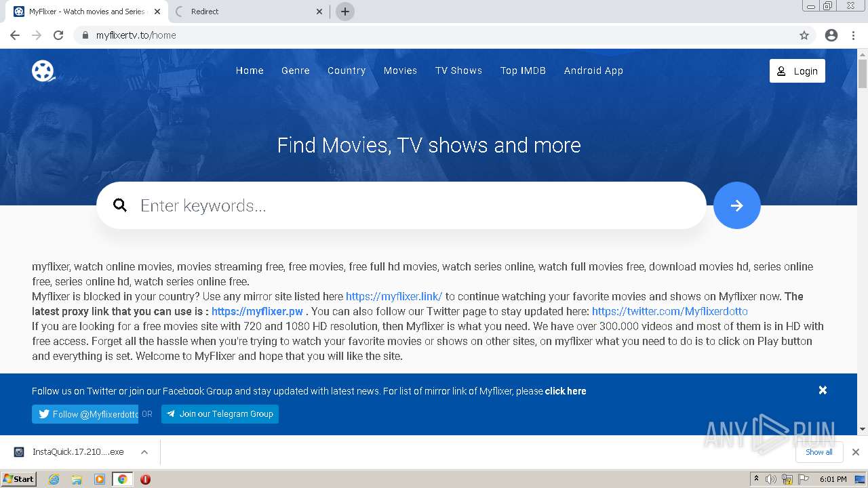
Task: Open the Home nav item
Action: click(x=250, y=70)
